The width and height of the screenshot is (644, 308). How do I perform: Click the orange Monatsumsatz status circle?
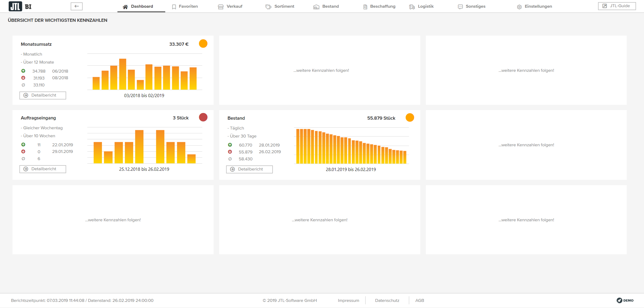[203, 44]
